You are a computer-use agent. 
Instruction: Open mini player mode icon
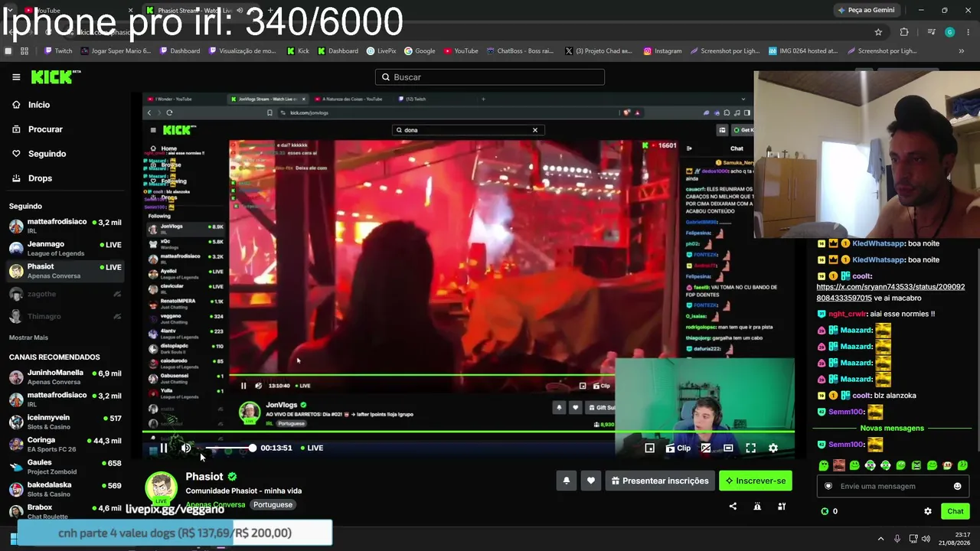tap(649, 448)
